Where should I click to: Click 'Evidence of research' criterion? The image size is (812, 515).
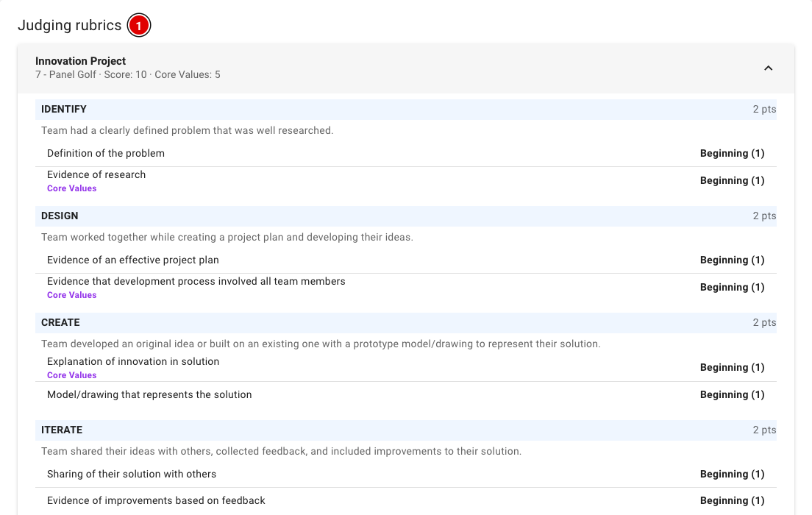pyautogui.click(x=96, y=174)
